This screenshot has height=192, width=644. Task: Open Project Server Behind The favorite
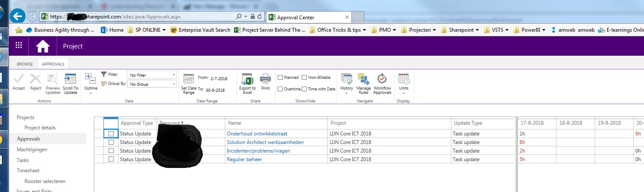pyautogui.click(x=270, y=30)
